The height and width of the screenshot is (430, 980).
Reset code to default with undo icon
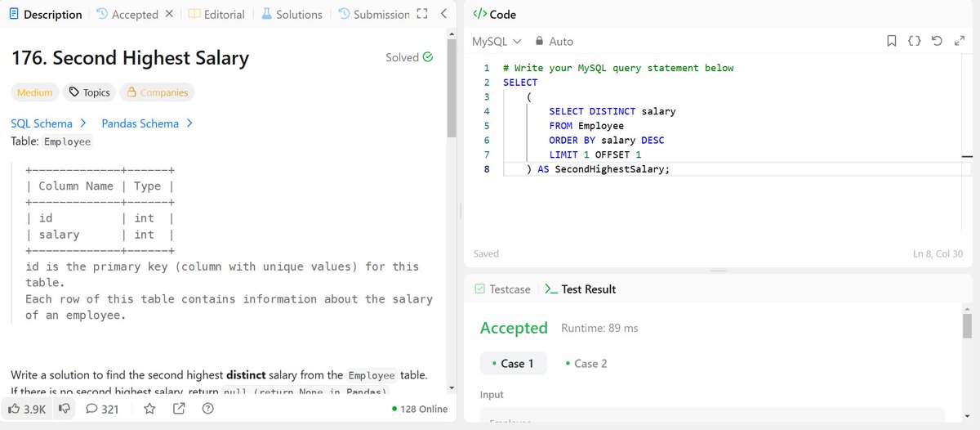pyautogui.click(x=937, y=41)
